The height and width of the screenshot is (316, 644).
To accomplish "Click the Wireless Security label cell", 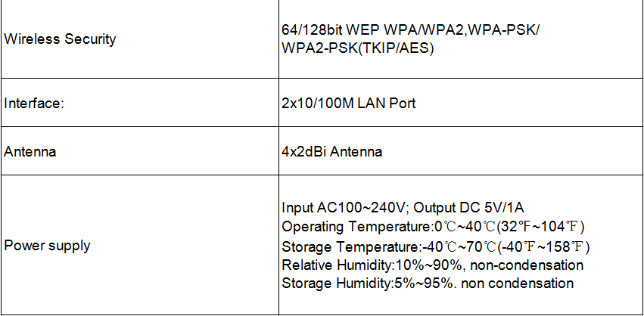I will pyautogui.click(x=140, y=39).
